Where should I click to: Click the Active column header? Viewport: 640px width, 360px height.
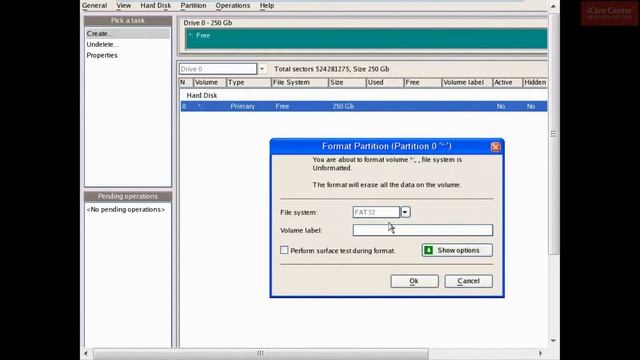[x=507, y=82]
